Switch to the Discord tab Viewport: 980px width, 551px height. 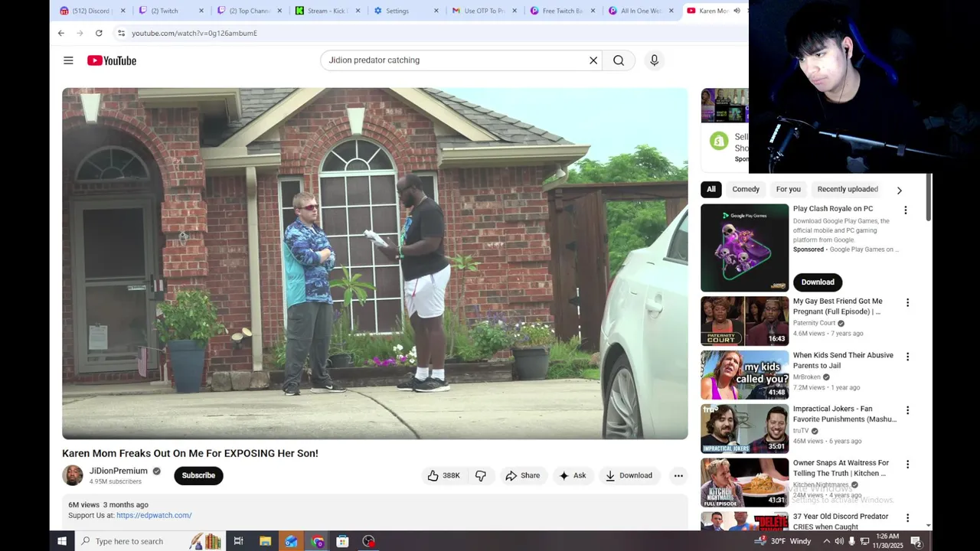[x=90, y=11]
